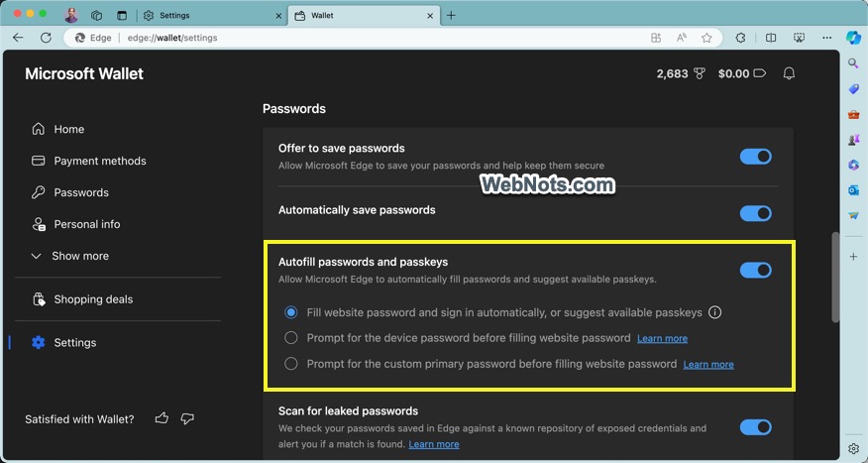This screenshot has width=868, height=463.
Task: Open the Copilot sidebar icon
Action: (853, 38)
